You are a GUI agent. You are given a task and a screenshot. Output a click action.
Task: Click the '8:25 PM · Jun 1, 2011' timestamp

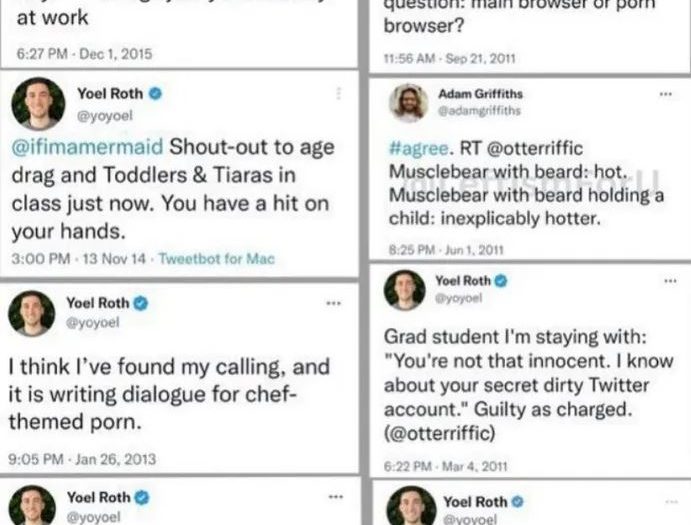point(446,250)
